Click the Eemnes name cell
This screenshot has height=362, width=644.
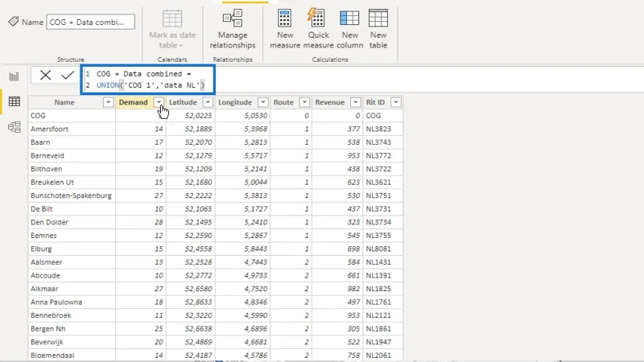[x=72, y=236]
